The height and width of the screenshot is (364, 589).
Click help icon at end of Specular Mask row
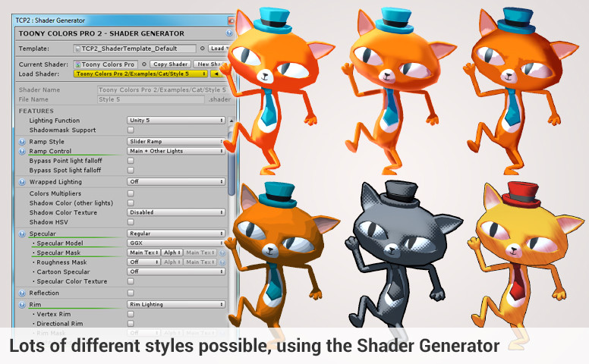222,253
